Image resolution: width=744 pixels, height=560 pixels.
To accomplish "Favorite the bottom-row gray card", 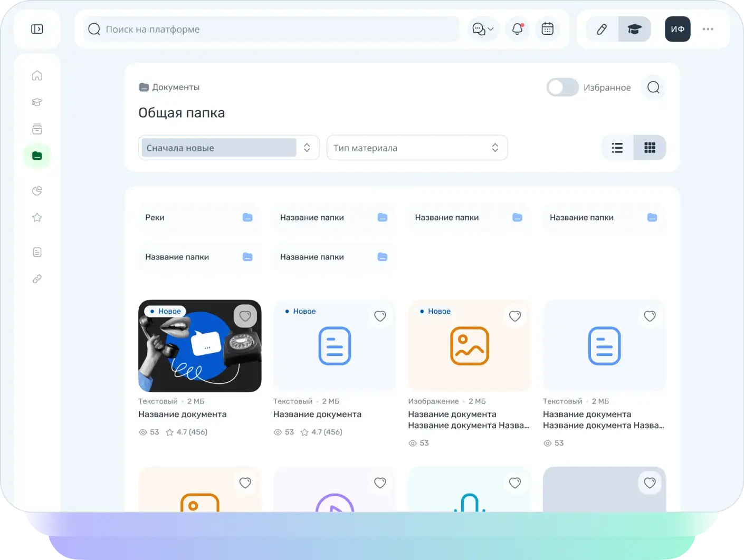I will point(650,482).
